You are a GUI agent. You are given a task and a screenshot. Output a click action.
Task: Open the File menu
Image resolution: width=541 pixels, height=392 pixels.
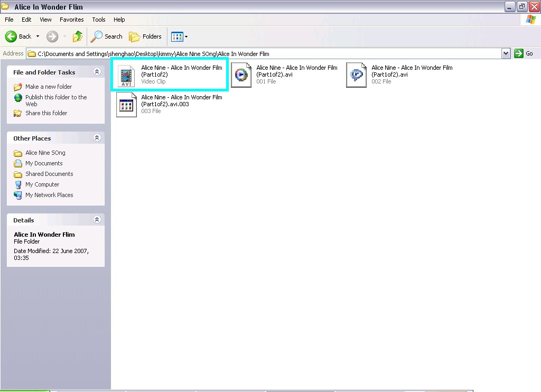click(x=10, y=20)
